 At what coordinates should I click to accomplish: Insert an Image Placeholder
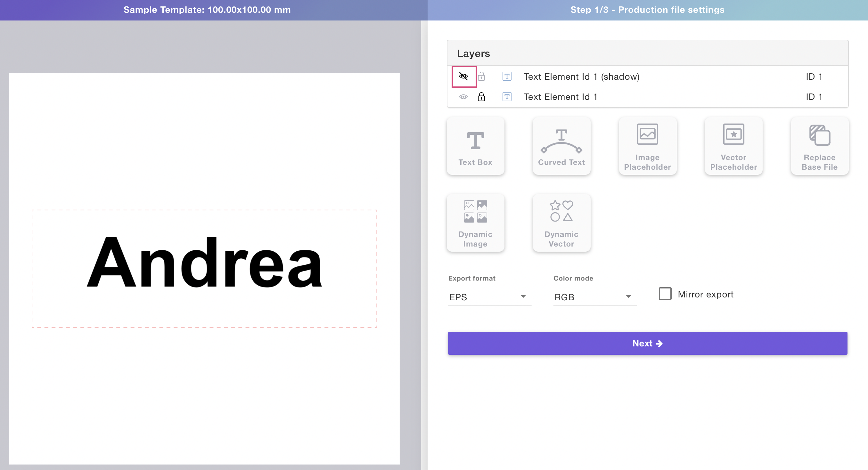647,146
